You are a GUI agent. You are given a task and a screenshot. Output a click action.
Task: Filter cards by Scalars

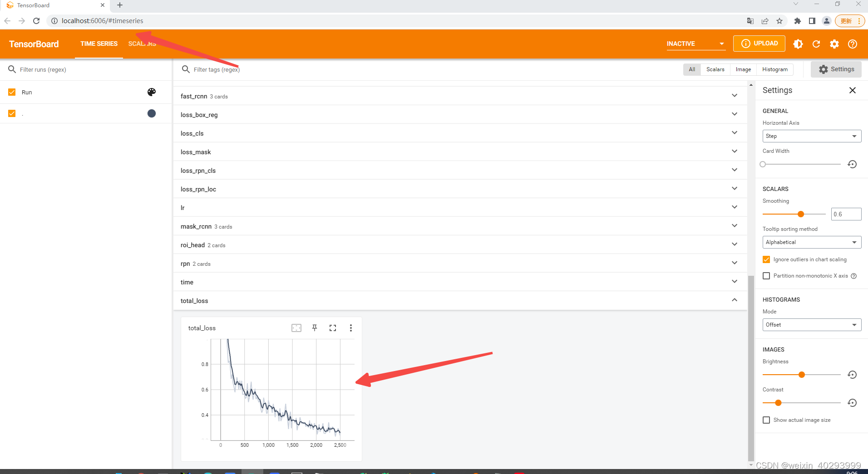click(x=715, y=69)
